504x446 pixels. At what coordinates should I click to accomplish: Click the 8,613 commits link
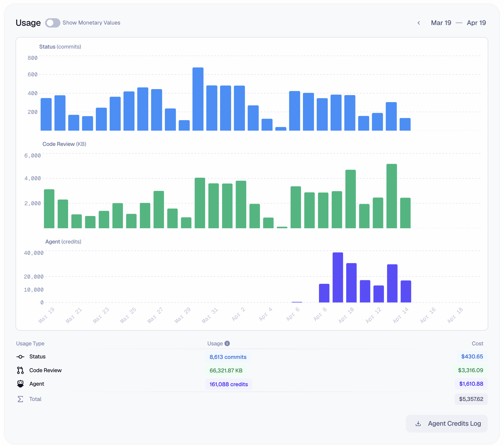click(x=228, y=357)
